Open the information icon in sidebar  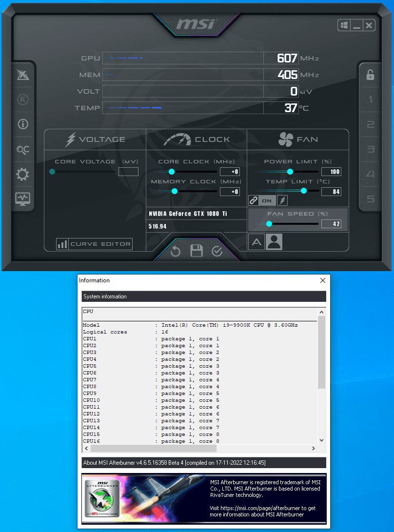coord(23,124)
